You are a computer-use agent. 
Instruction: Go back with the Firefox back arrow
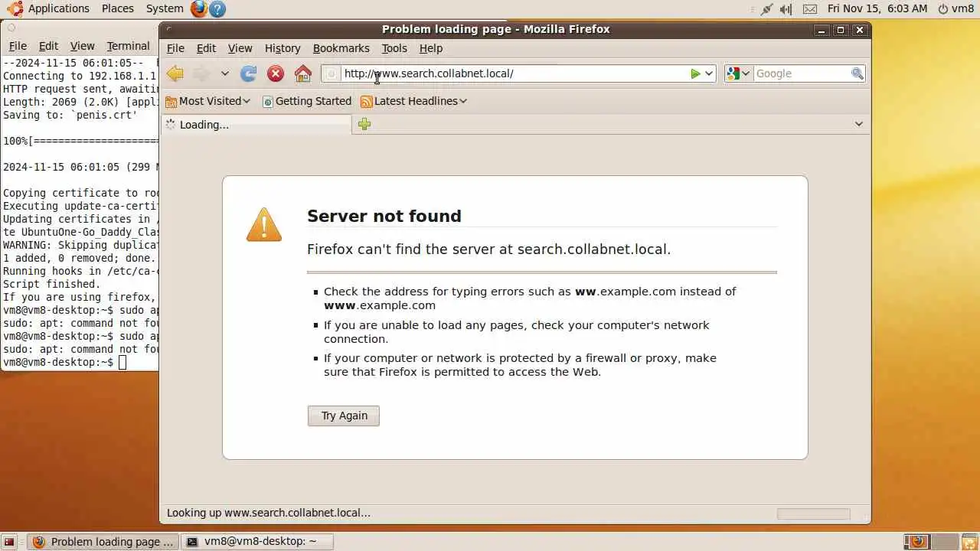coord(175,73)
